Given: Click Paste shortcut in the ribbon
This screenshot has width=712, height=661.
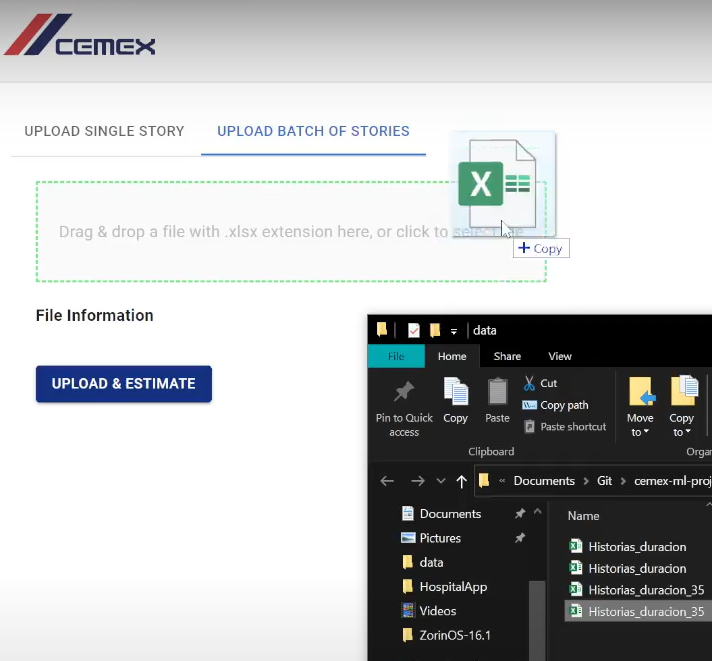Looking at the screenshot, I should [x=565, y=427].
